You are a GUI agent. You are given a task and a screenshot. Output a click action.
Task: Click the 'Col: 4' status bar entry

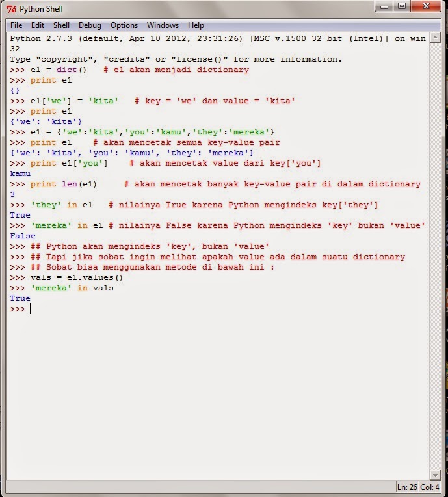(430, 487)
